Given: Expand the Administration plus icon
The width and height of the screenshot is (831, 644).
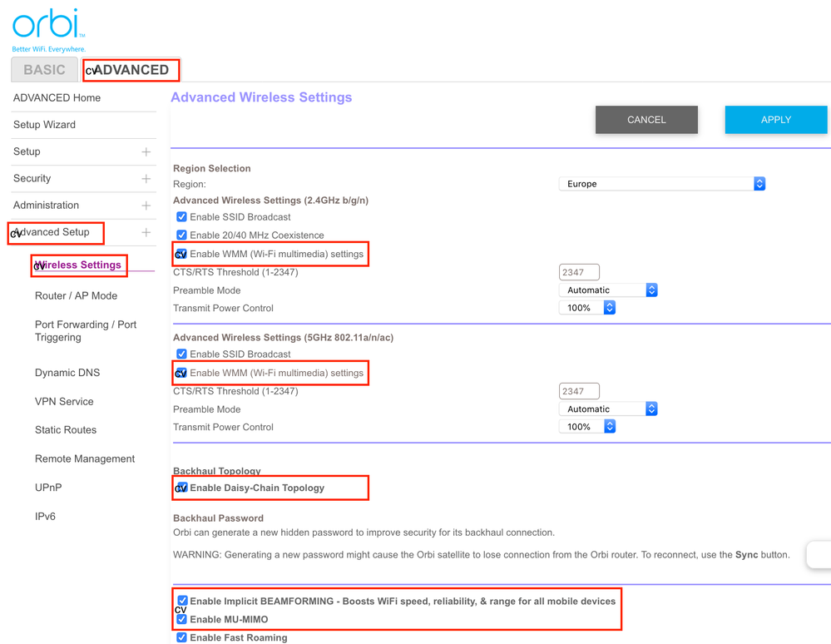Looking at the screenshot, I should pyautogui.click(x=146, y=206).
